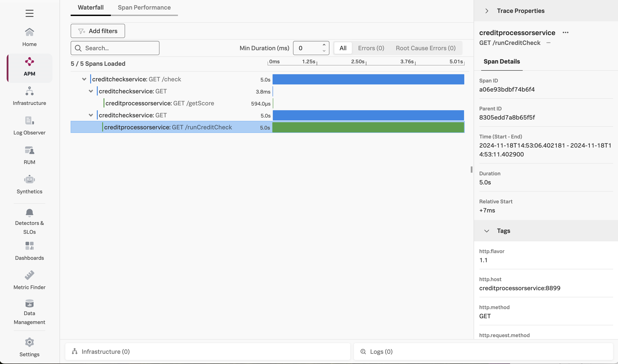This screenshot has width=618, height=364.
Task: Expand the Trace Properties panel chevron
Action: [x=487, y=11]
